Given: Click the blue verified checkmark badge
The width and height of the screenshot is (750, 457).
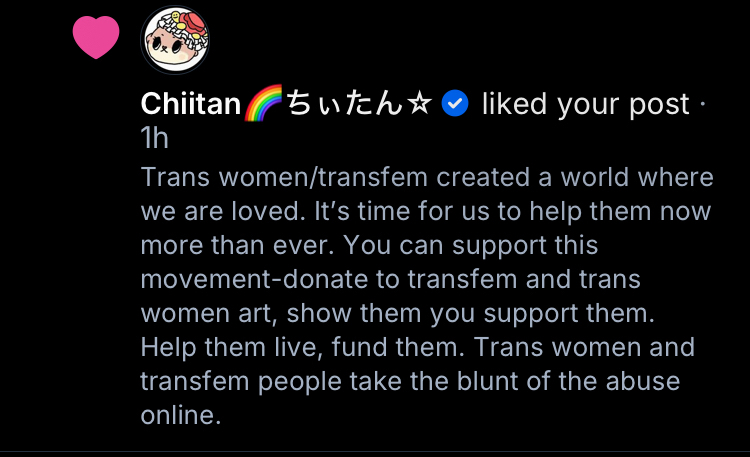Looking at the screenshot, I should [x=456, y=103].
